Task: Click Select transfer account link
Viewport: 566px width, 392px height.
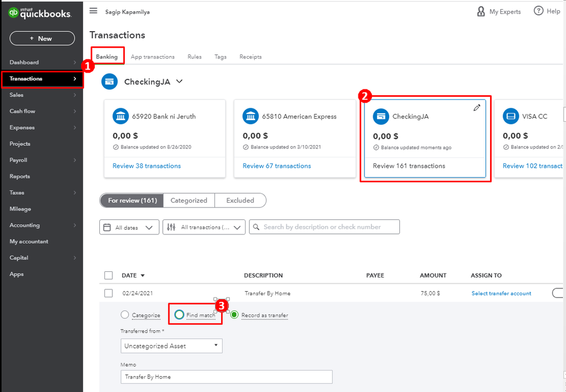Action: tap(501, 293)
